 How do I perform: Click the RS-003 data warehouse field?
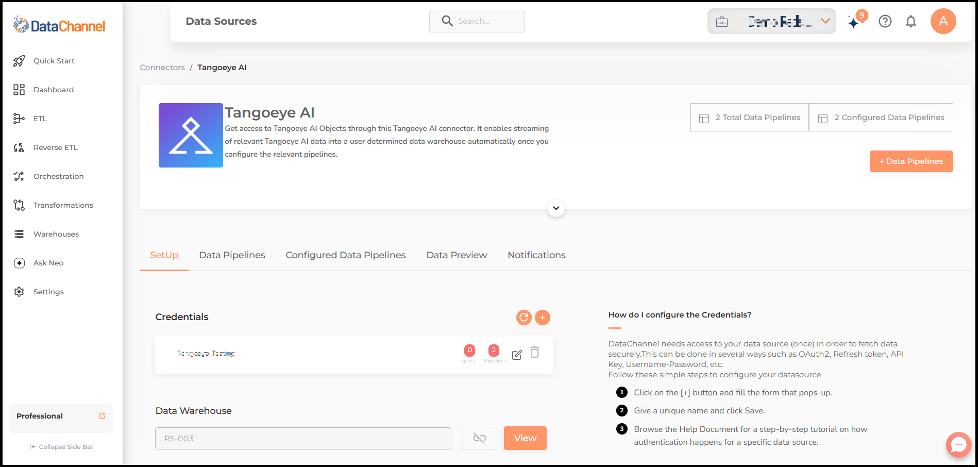click(303, 438)
